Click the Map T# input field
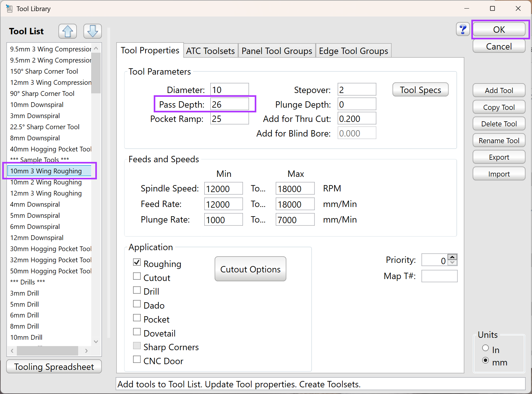Screen dimensions: 532x394 point(439,276)
